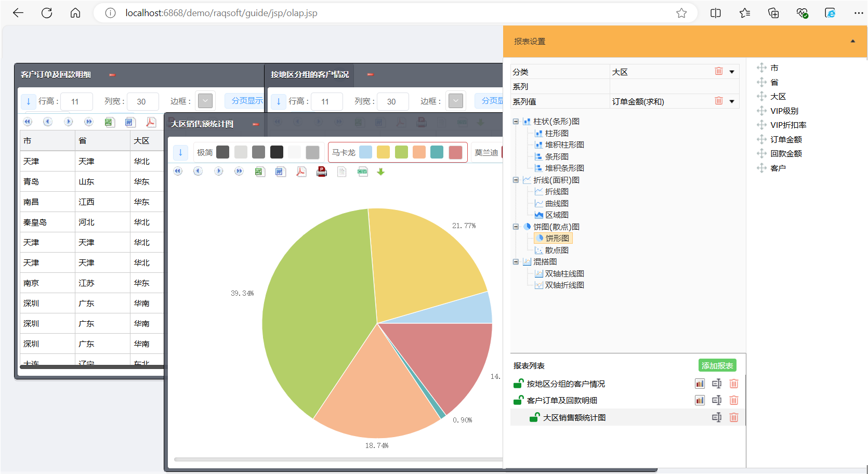The height and width of the screenshot is (474, 868).
Task: Pick the teal swatch in 马卡龙 palette
Action: 437,152
